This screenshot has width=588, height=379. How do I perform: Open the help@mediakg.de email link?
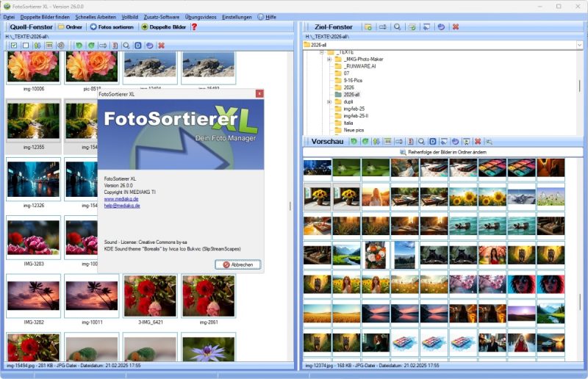(x=122, y=206)
